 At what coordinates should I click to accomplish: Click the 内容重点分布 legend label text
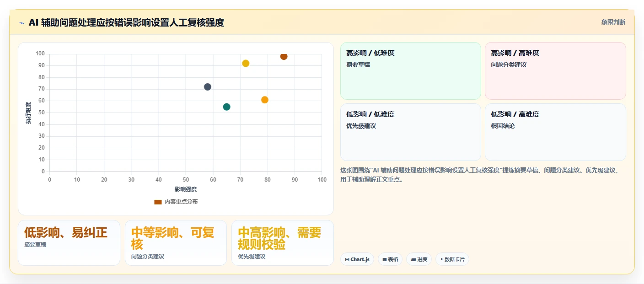pos(182,202)
